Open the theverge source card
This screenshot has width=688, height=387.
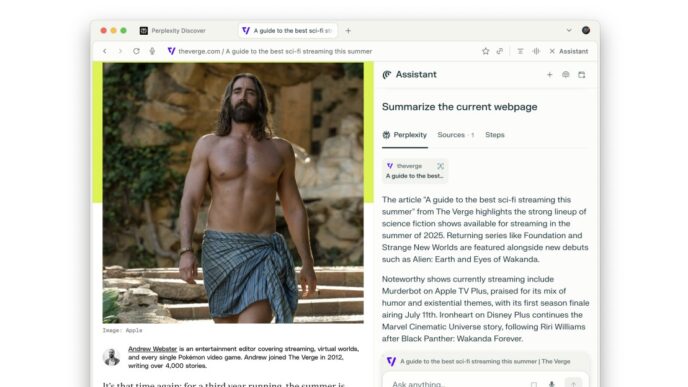coord(415,171)
